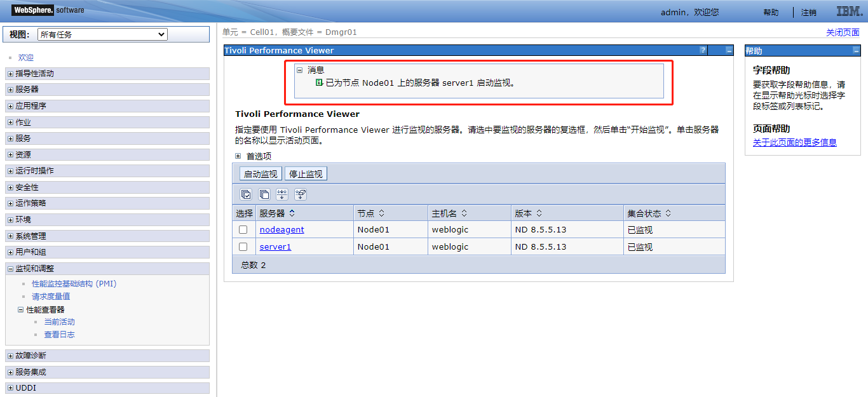This screenshot has width=868, height=397.
Task: Open 关于此页面的更多信息 help link
Action: tap(795, 142)
